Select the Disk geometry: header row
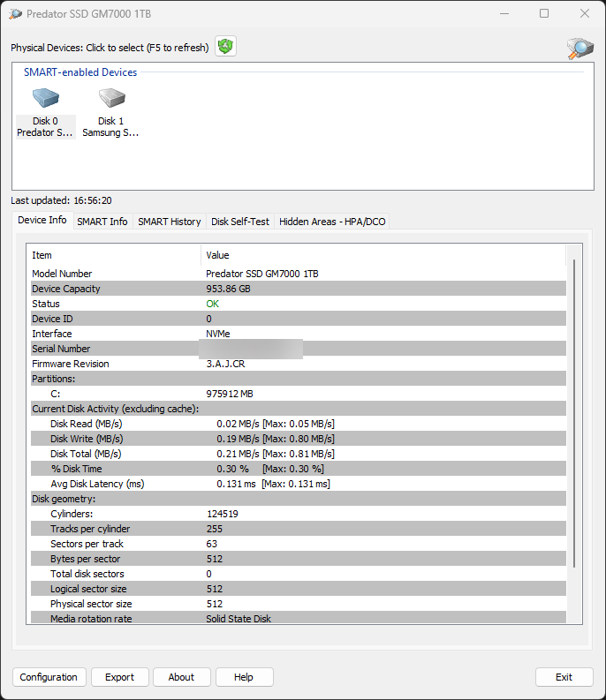606x700 pixels. (298, 499)
